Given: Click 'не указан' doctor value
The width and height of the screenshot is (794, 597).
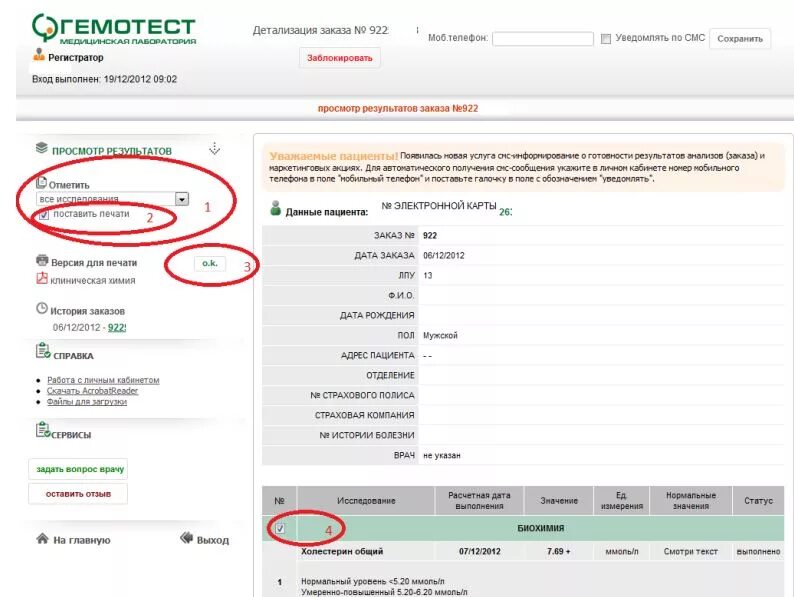Looking at the screenshot, I should 442,456.
